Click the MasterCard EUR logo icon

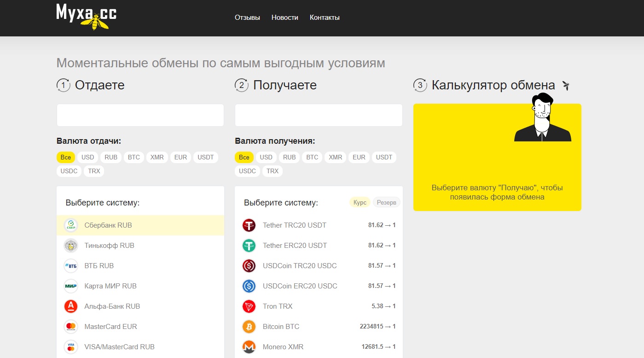pos(71,327)
